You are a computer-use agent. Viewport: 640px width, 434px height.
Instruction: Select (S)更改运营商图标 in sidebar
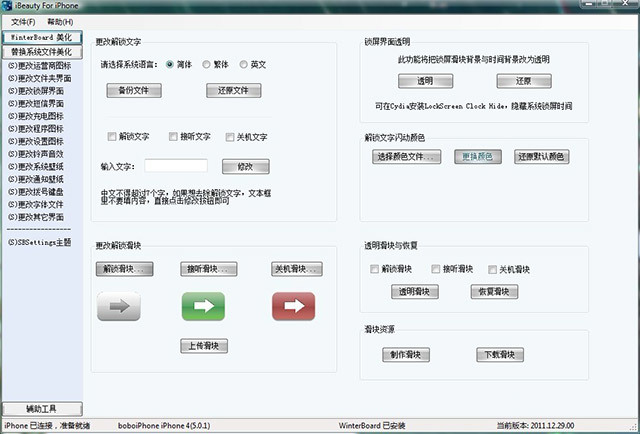point(40,66)
